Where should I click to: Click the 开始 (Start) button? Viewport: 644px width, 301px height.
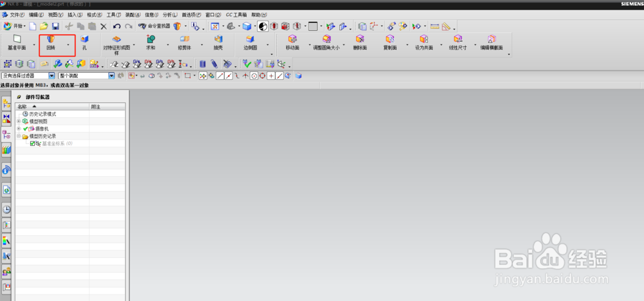click(x=14, y=26)
